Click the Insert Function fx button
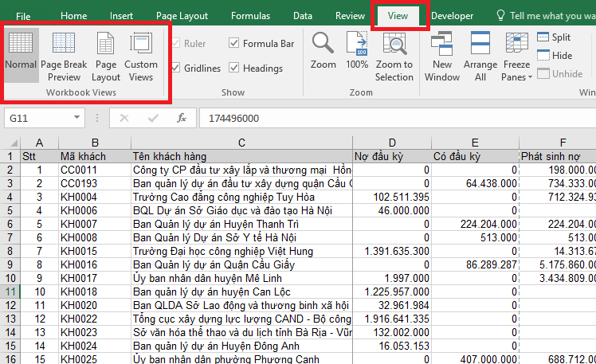The height and width of the screenshot is (364, 596). [182, 118]
